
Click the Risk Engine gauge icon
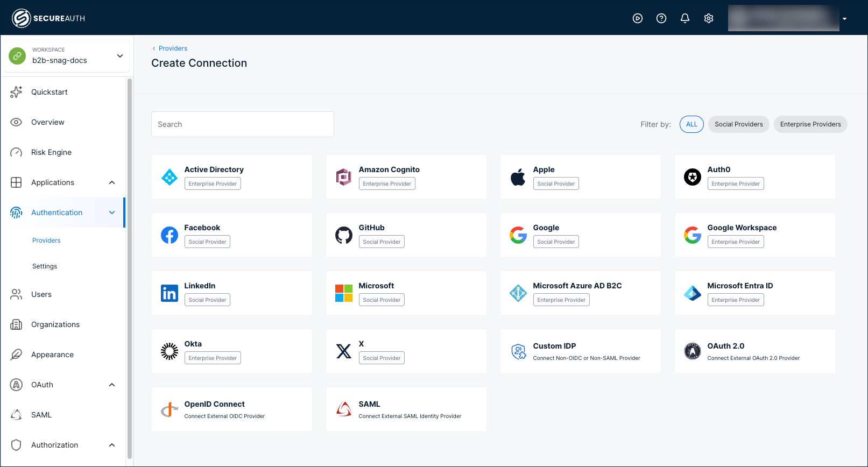16,152
